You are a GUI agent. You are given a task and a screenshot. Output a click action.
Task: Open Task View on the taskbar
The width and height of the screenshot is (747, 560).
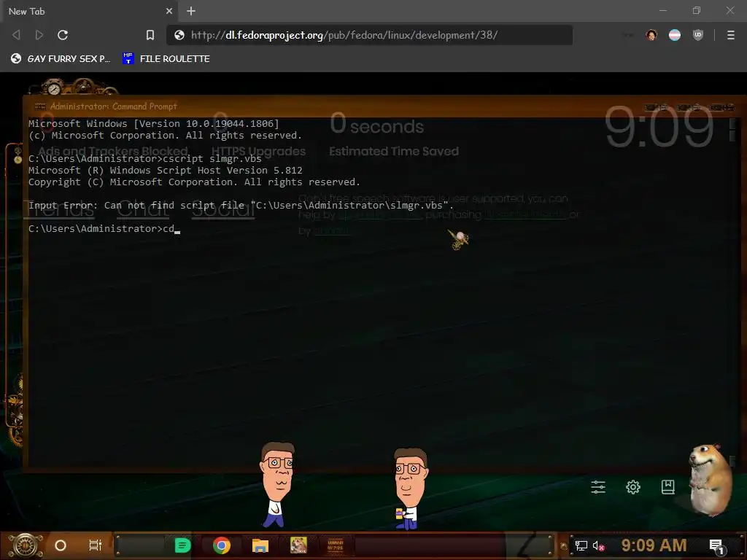coord(96,545)
